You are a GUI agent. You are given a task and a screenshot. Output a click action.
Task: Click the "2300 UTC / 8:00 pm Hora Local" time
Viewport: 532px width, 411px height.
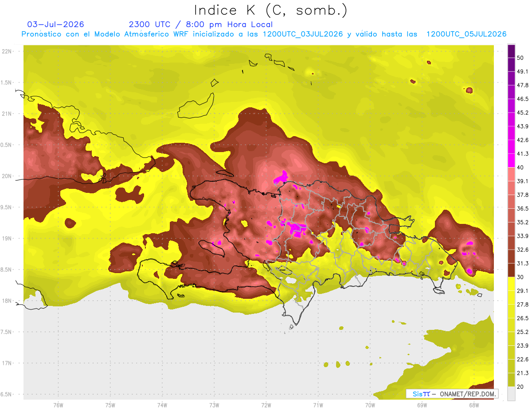coord(200,24)
